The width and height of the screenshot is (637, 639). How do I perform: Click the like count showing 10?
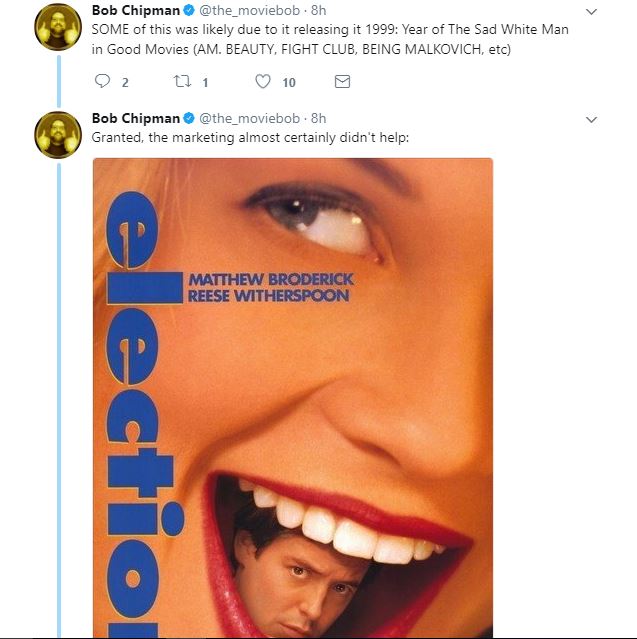pyautogui.click(x=289, y=82)
